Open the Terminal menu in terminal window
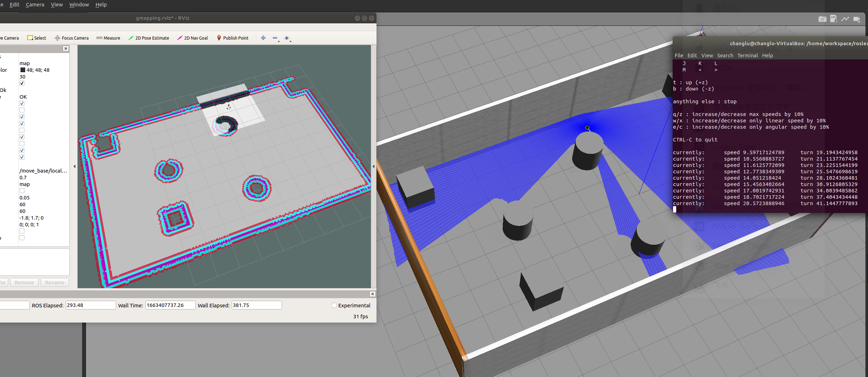 click(x=747, y=56)
